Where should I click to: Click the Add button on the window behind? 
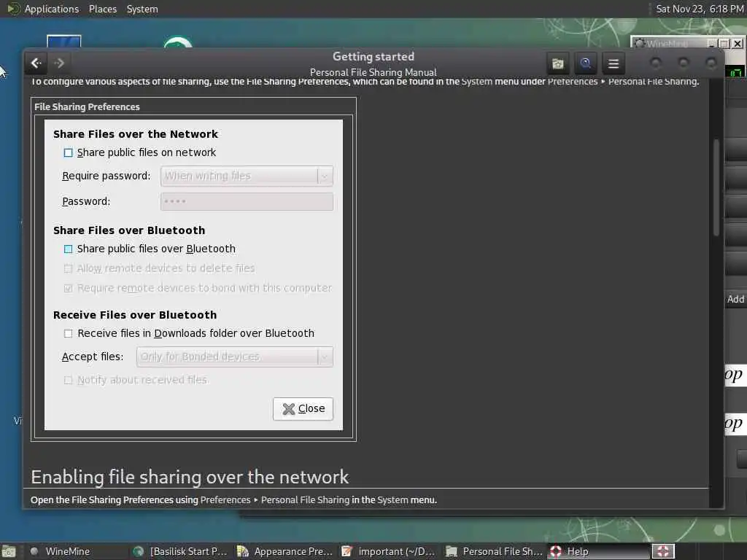(x=735, y=299)
